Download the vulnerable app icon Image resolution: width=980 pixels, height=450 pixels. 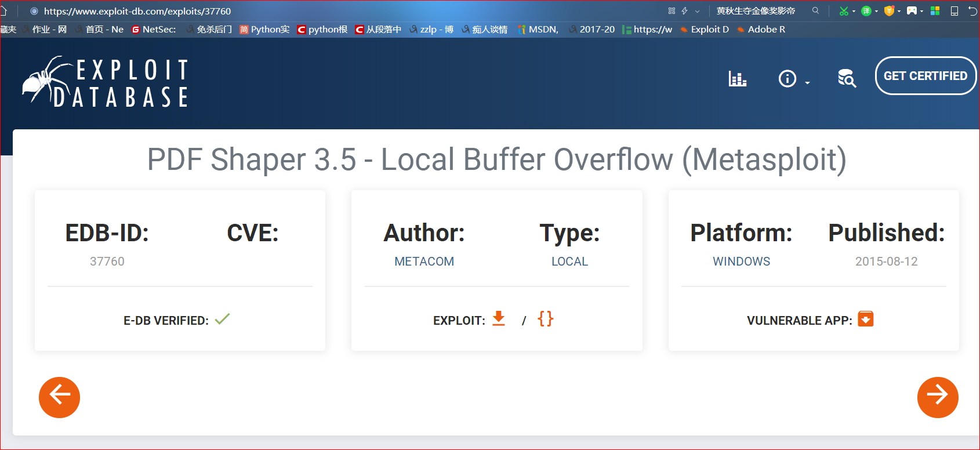pyautogui.click(x=866, y=319)
